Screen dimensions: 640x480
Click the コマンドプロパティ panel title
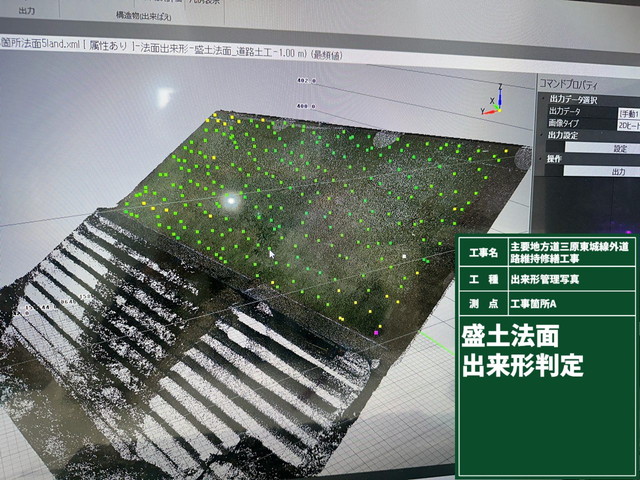tap(576, 85)
